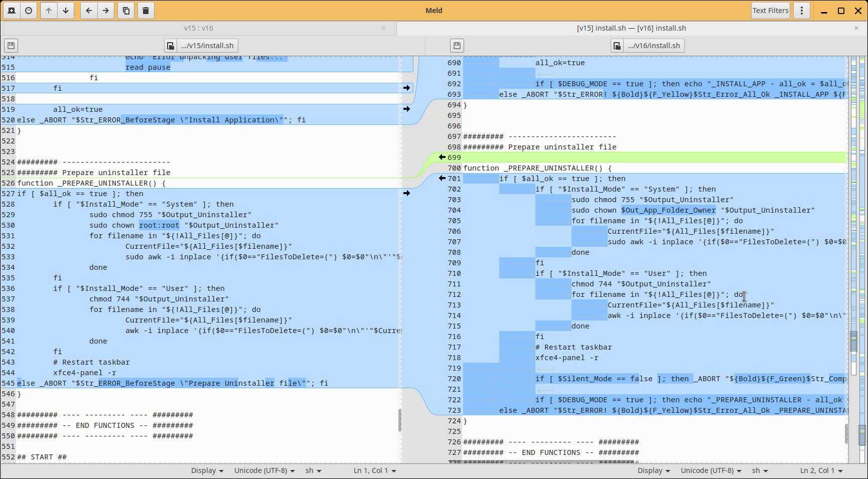
Task: Change left pane Unicode (UTF-8) encoding
Action: click(264, 470)
